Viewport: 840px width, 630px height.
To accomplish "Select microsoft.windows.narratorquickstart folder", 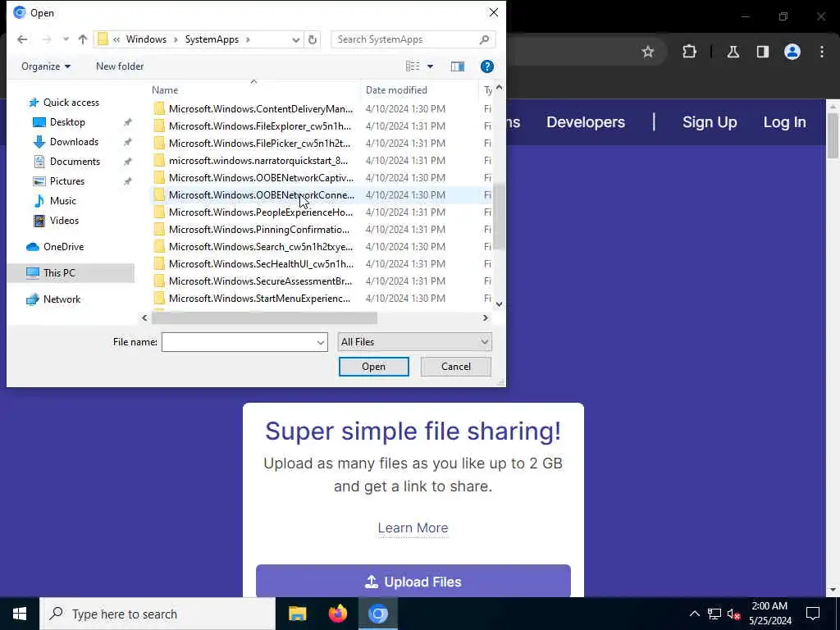I will point(258,160).
